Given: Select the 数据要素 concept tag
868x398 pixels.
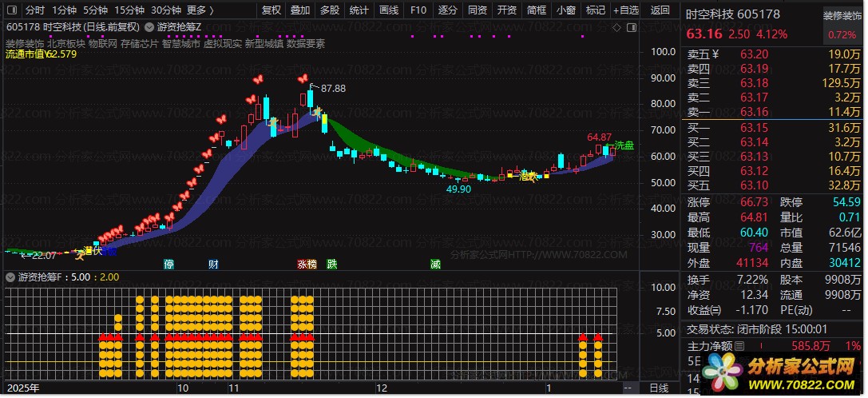Looking at the screenshot, I should click(x=306, y=43).
